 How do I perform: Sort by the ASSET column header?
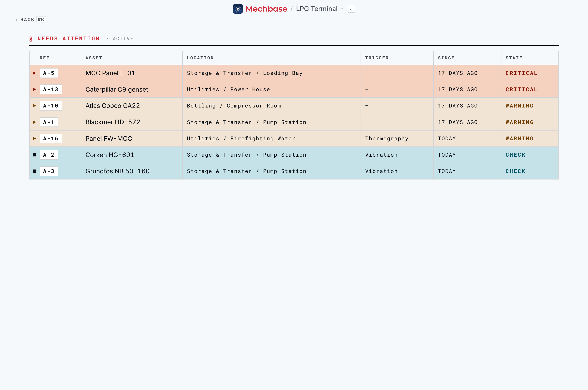[94, 58]
